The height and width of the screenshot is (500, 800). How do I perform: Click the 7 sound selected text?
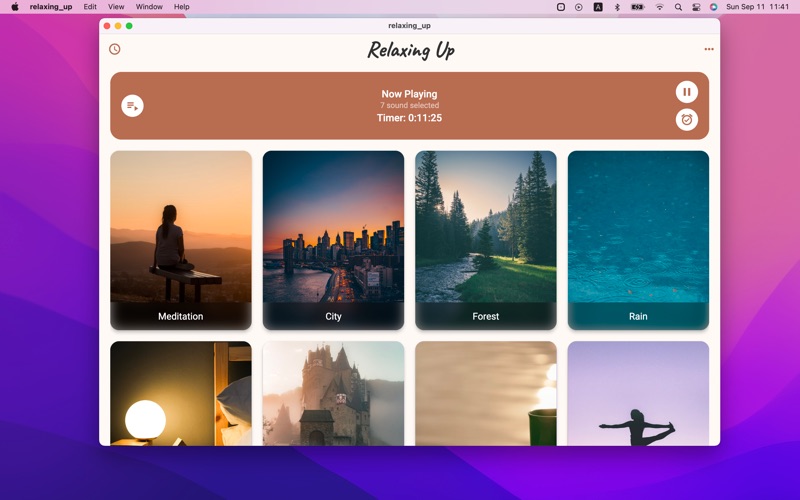(409, 105)
